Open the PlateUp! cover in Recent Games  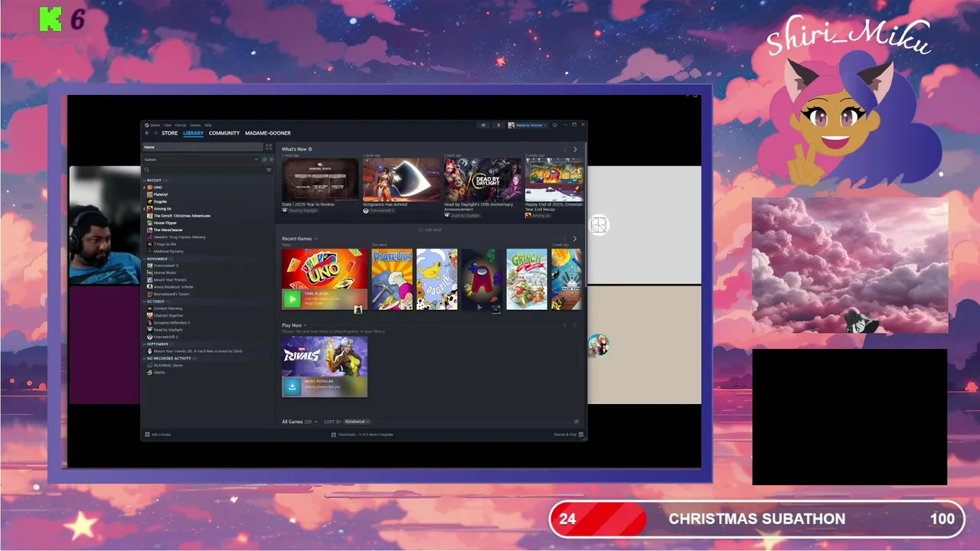coord(392,279)
